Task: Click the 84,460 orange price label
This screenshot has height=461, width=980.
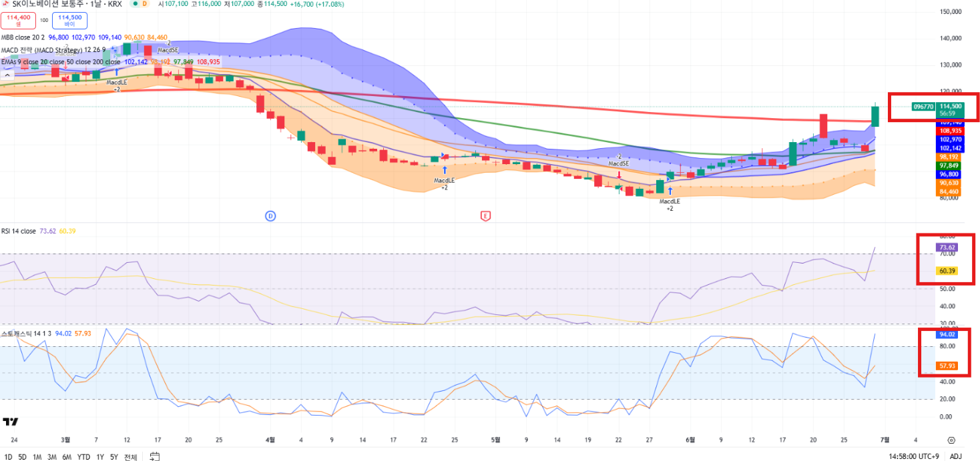Action: coord(949,191)
